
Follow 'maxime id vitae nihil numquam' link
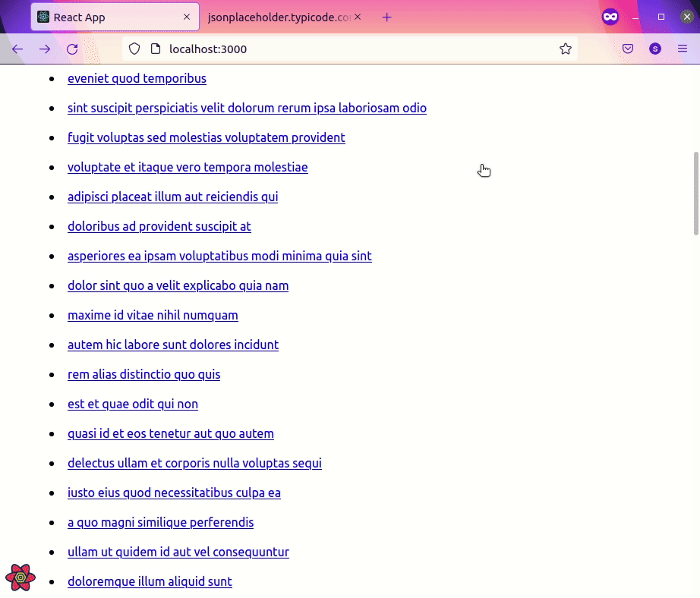coord(153,316)
